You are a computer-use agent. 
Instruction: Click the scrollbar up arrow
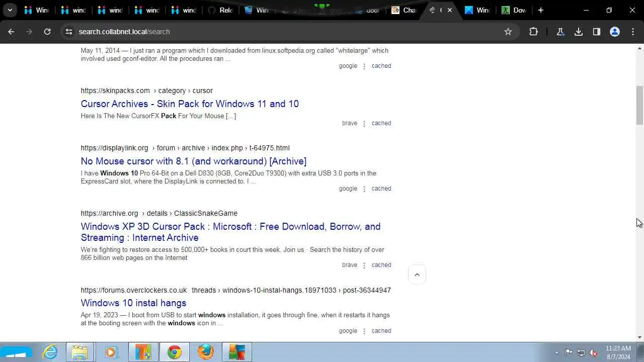click(x=639, y=48)
